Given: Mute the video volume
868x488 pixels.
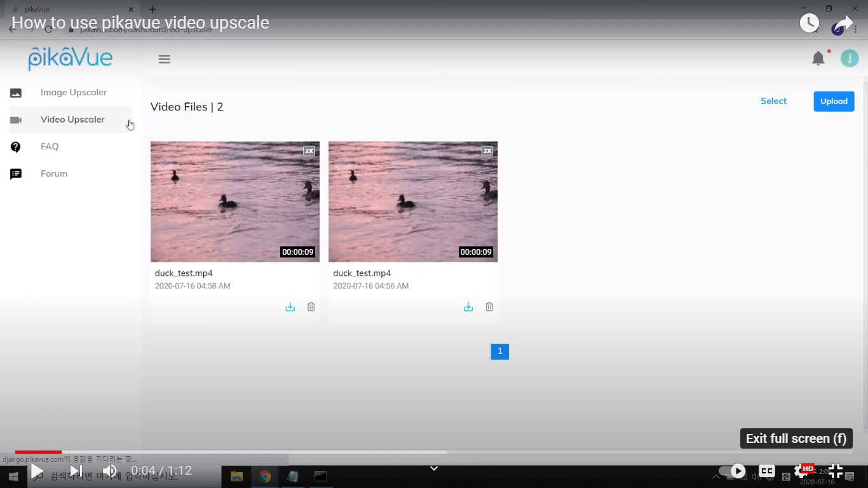Looking at the screenshot, I should pos(110,471).
